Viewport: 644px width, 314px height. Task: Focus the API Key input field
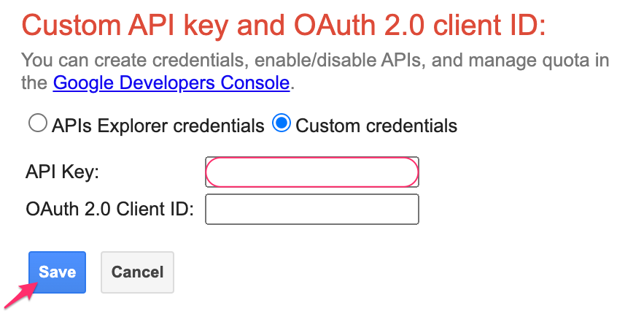click(x=312, y=172)
